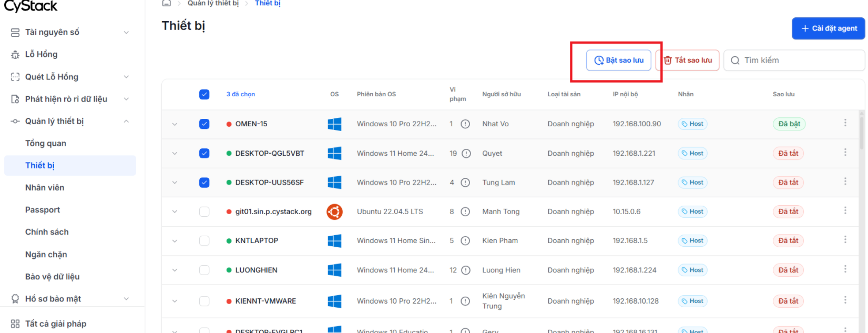Click Windows OS icon for OMEN-15
Image resolution: width=868 pixels, height=333 pixels.
334,124
